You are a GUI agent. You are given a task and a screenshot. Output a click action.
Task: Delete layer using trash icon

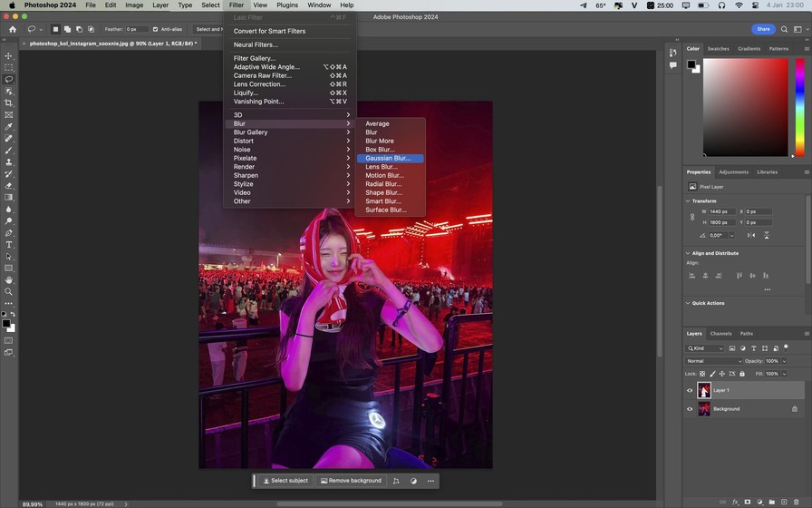click(797, 502)
